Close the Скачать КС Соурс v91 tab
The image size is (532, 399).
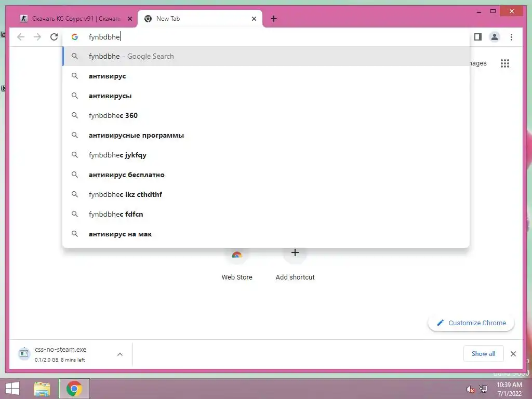coord(129,19)
